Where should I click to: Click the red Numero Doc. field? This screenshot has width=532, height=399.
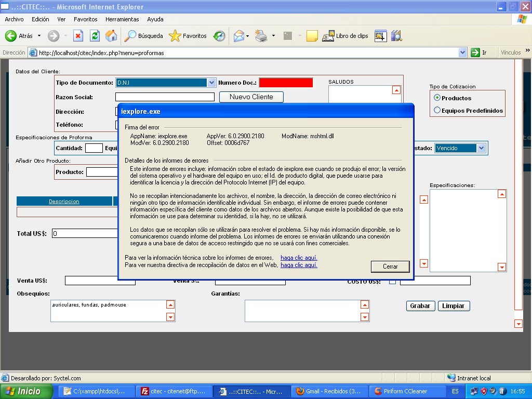coord(286,83)
